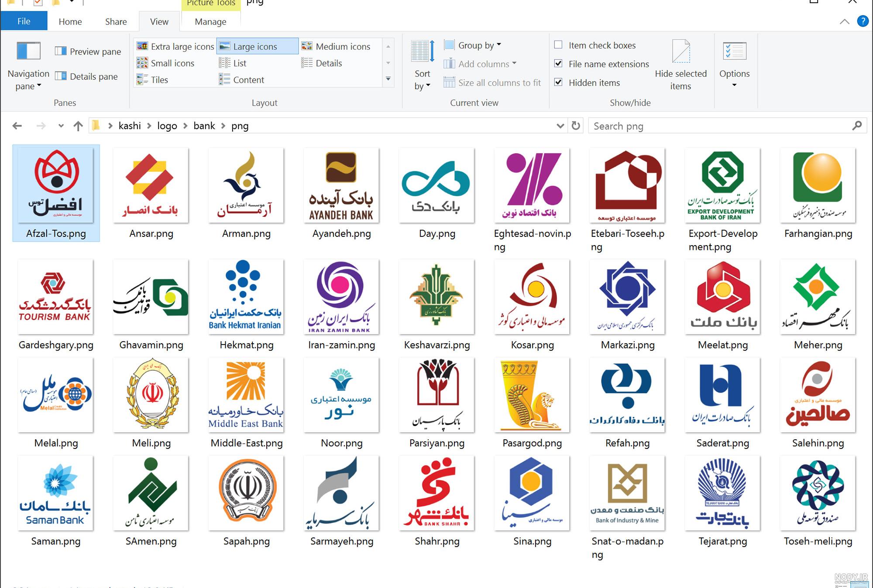The height and width of the screenshot is (588, 873).
Task: Click Size all columns to fit
Action: [492, 82]
